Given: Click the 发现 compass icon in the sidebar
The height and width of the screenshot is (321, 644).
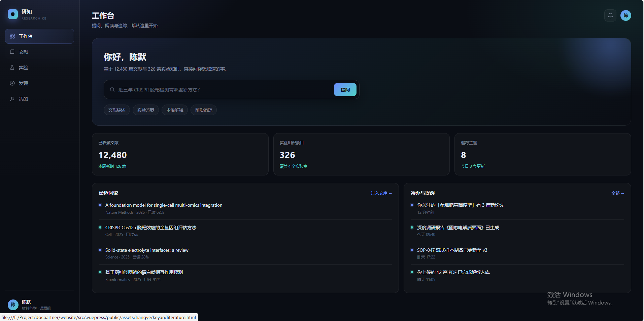Looking at the screenshot, I should click(x=12, y=83).
